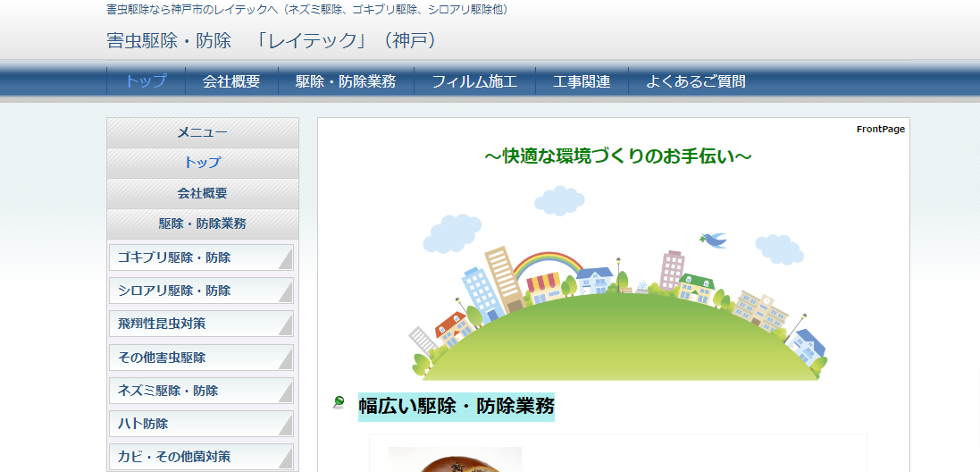The width and height of the screenshot is (980, 472).
Task: Open シロアリ駆除・防除 sidebar button
Action: click(x=201, y=291)
